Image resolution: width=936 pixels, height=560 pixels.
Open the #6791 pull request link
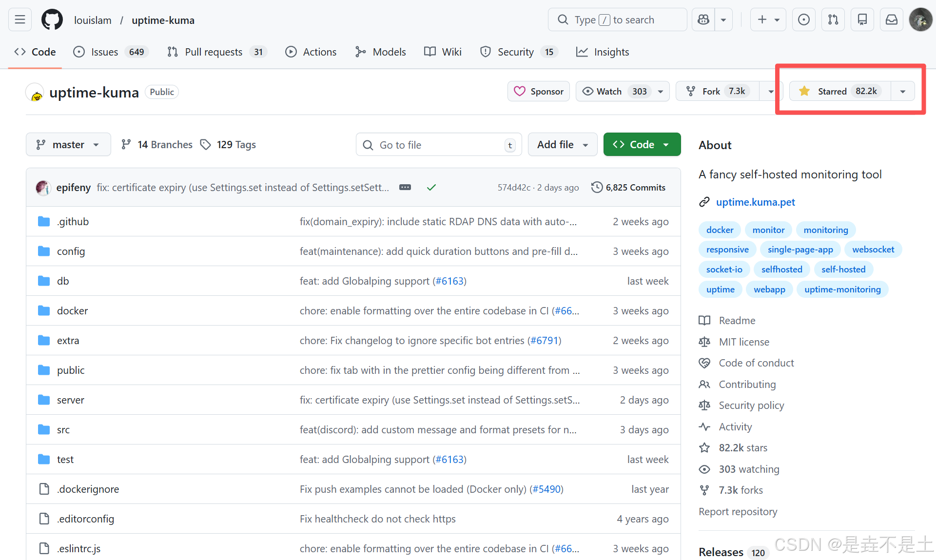tap(544, 340)
